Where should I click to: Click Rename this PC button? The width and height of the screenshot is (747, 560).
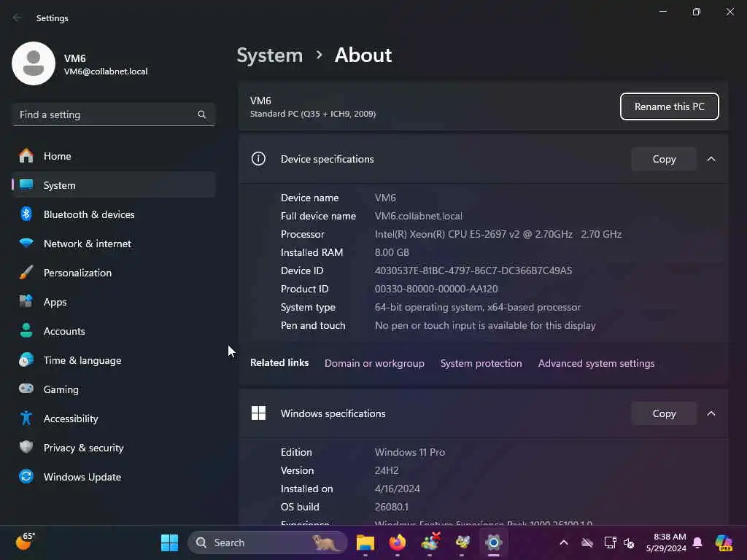670,106
